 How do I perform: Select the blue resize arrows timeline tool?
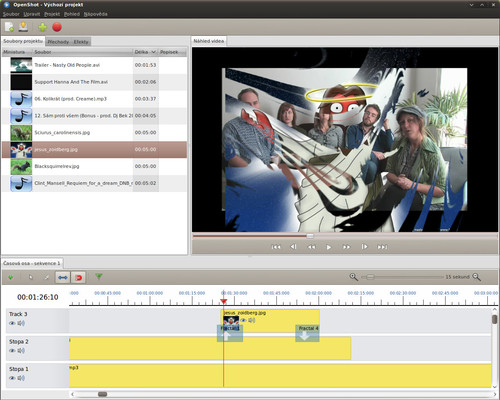(x=63, y=277)
